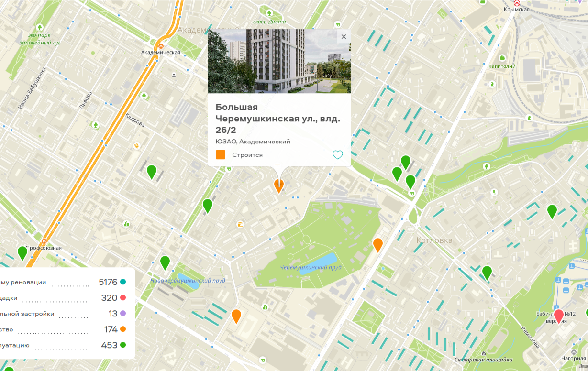Select leftmost green pin in three-pin cluster

(397, 174)
